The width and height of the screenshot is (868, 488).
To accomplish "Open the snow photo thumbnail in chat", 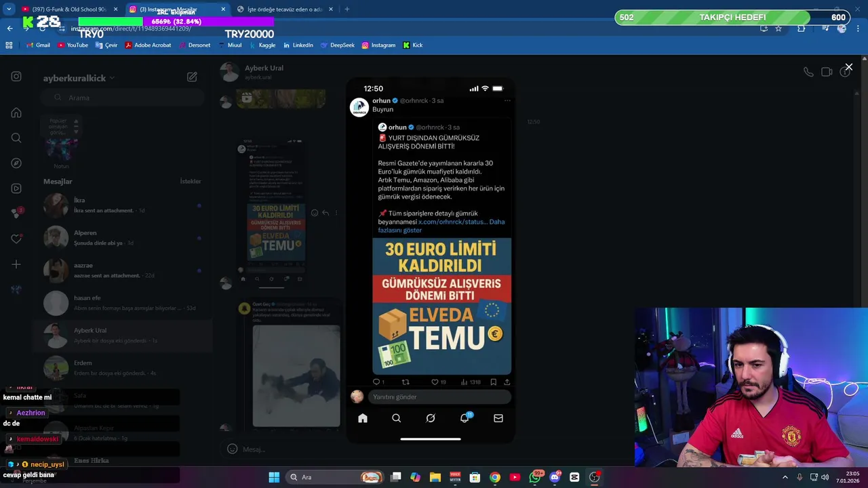I will (x=296, y=376).
